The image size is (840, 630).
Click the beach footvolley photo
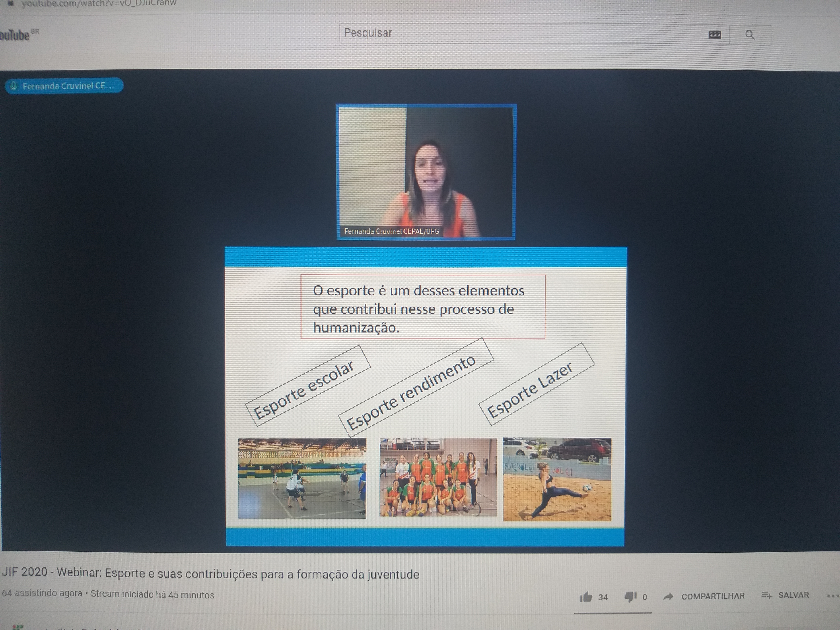coord(557,479)
